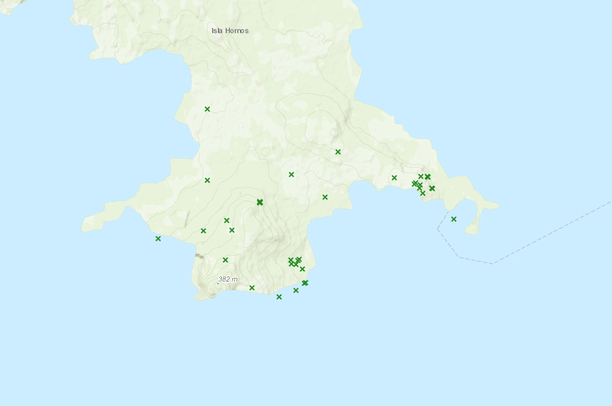Click the X marker in the sea off the eastern peninsula
This screenshot has width=612, height=406.
point(453,219)
